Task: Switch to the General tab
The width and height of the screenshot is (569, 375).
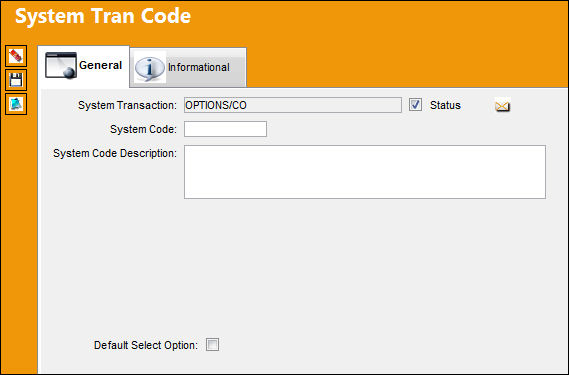Action: 84,66
